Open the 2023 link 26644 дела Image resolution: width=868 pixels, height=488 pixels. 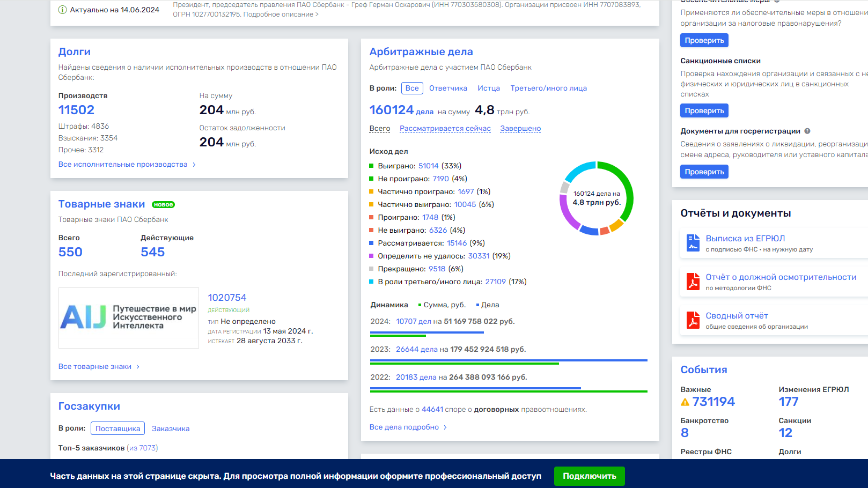[417, 349]
